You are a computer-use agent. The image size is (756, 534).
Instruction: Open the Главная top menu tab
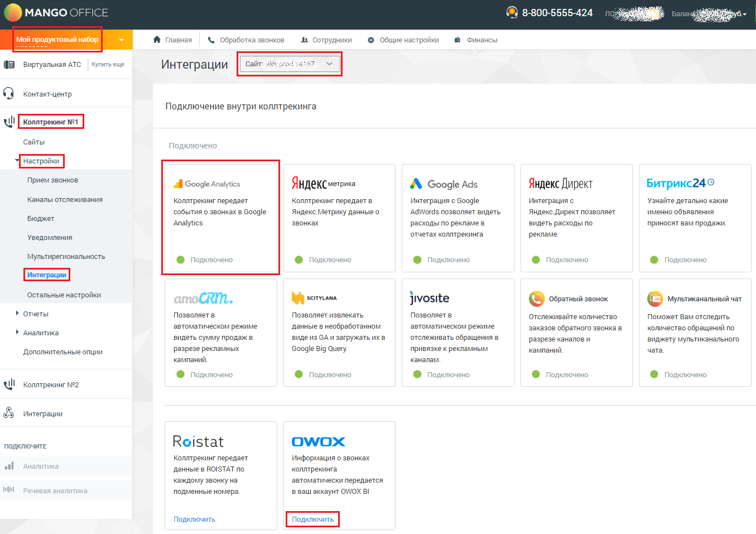172,40
